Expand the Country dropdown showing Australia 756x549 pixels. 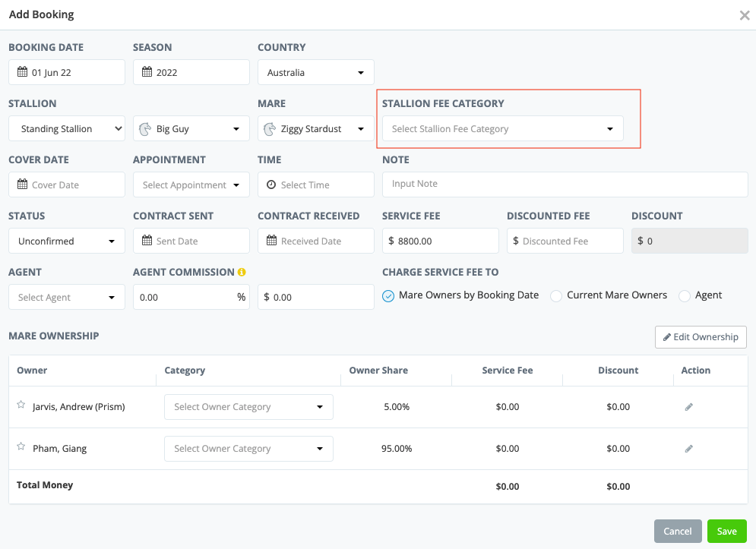(x=315, y=73)
